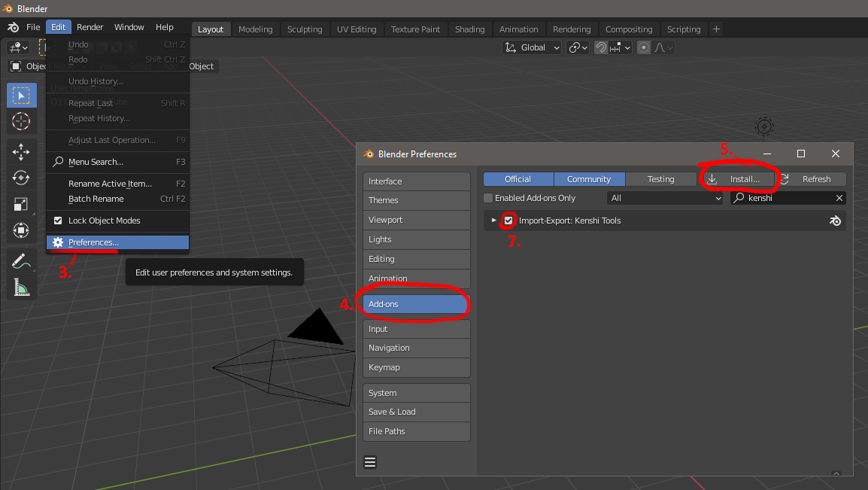Clear the kenshi search text
The height and width of the screenshot is (490, 868).
(x=839, y=198)
